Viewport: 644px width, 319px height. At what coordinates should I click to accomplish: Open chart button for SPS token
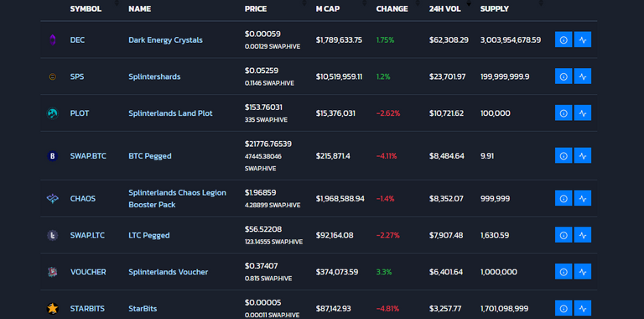583,76
